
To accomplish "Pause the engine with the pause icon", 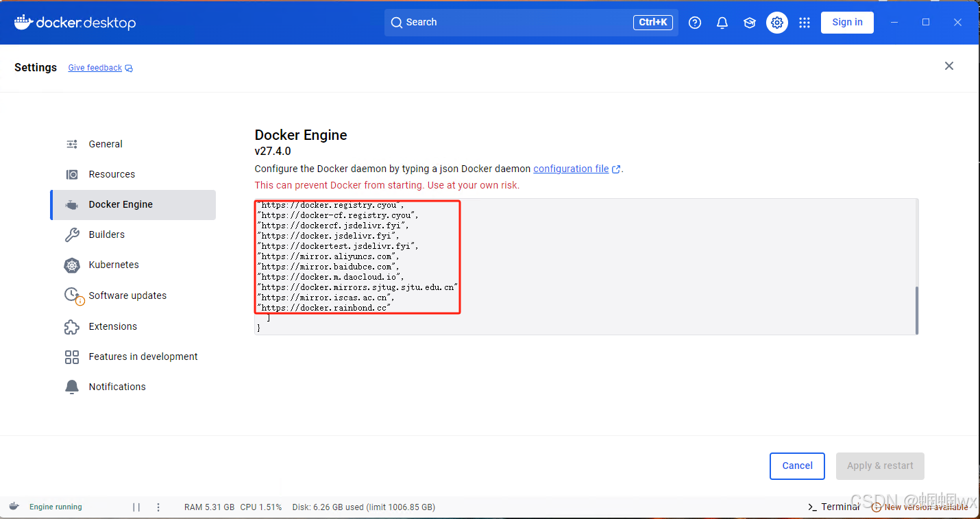I will [136, 507].
